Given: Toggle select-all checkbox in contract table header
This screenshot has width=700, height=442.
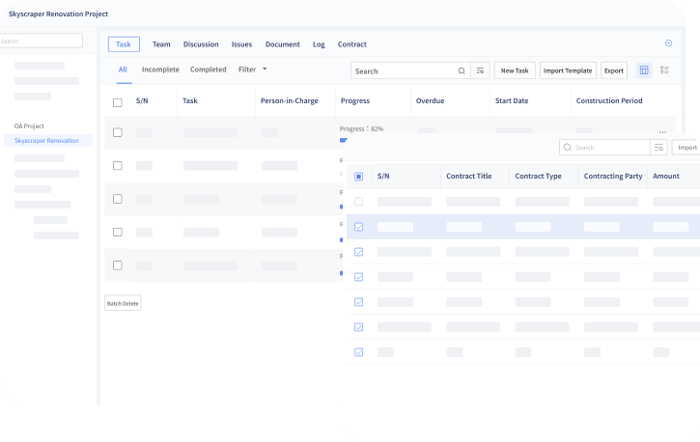Looking at the screenshot, I should (x=358, y=176).
